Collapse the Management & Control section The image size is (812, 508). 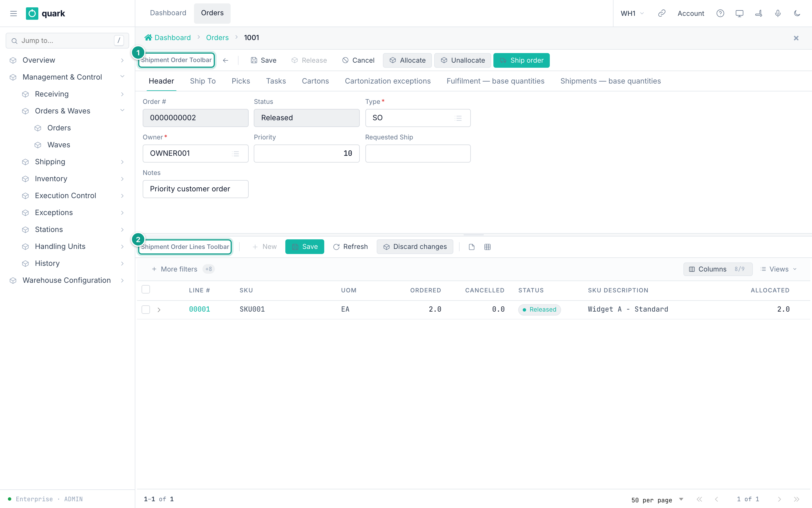[x=67, y=77]
